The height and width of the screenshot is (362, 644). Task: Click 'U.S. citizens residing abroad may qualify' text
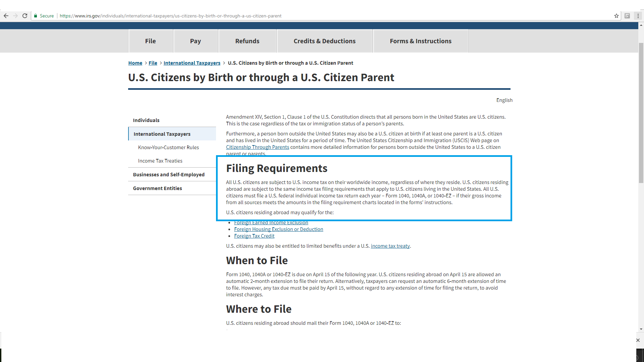(x=280, y=213)
